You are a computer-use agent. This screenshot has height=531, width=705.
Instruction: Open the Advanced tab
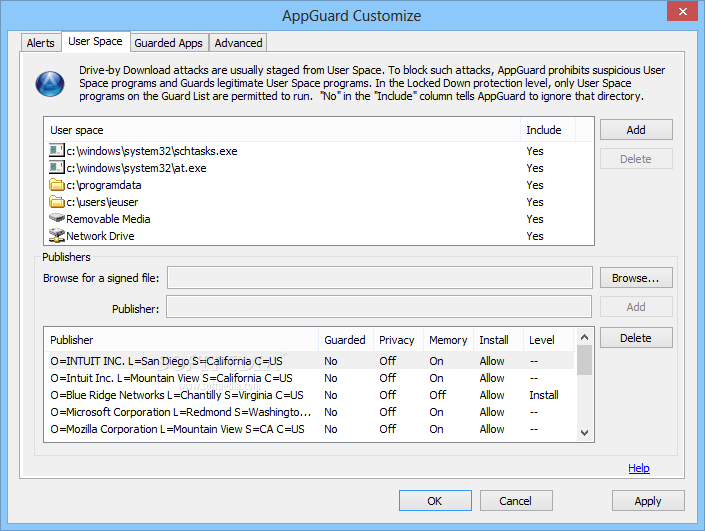(x=238, y=43)
